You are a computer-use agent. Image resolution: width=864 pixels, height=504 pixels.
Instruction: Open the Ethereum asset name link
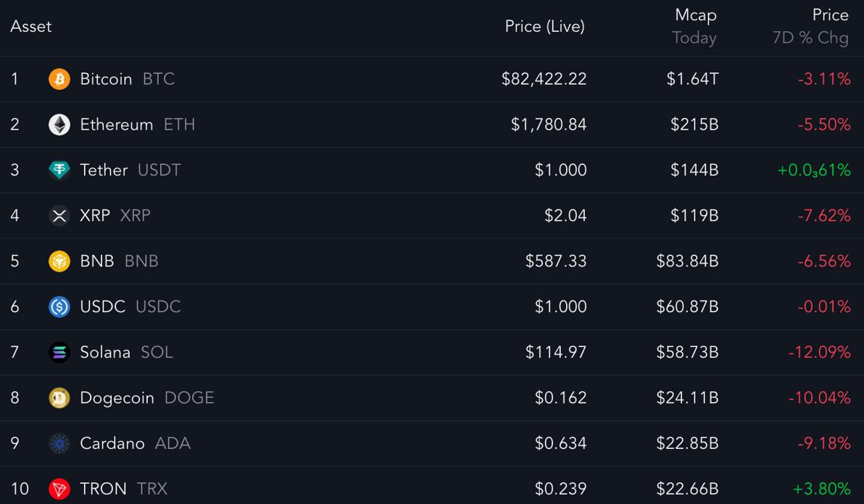click(x=117, y=125)
